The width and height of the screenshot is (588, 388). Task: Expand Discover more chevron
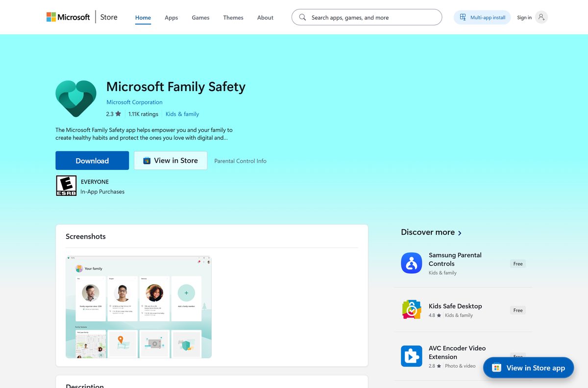pos(460,233)
